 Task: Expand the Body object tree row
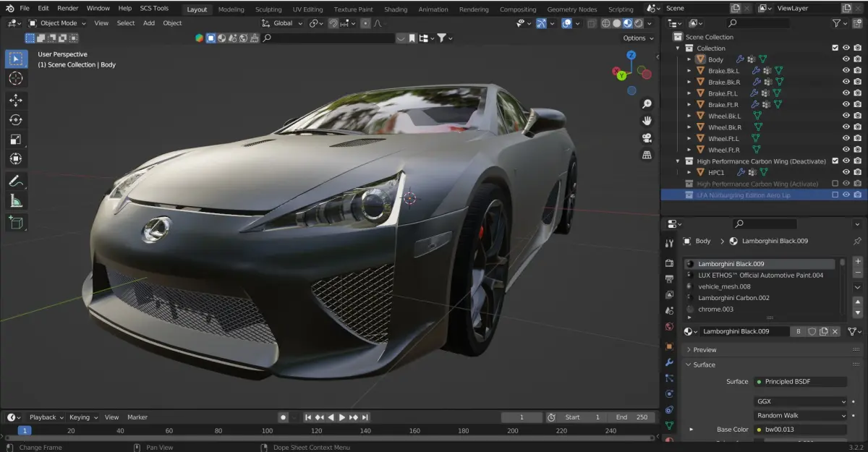click(689, 59)
